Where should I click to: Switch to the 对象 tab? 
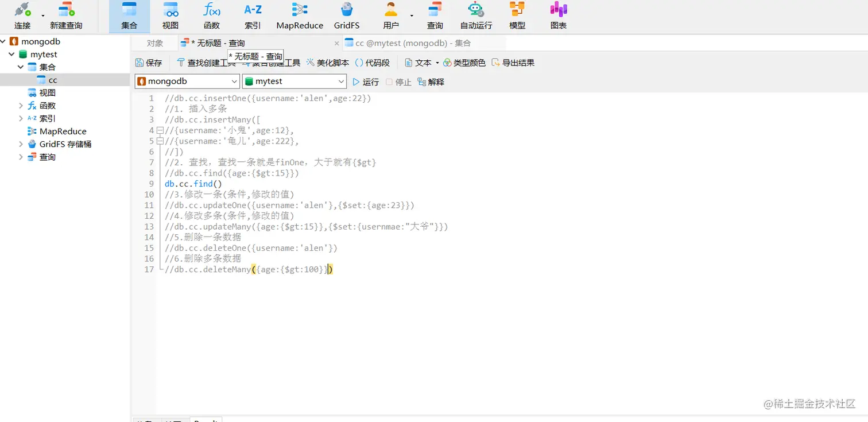coord(155,43)
